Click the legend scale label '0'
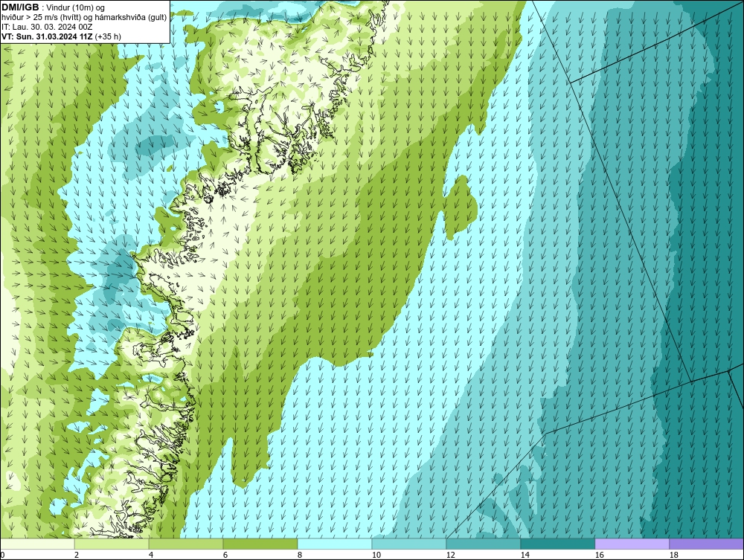Image resolution: width=744 pixels, height=560 pixels. click(x=2, y=555)
